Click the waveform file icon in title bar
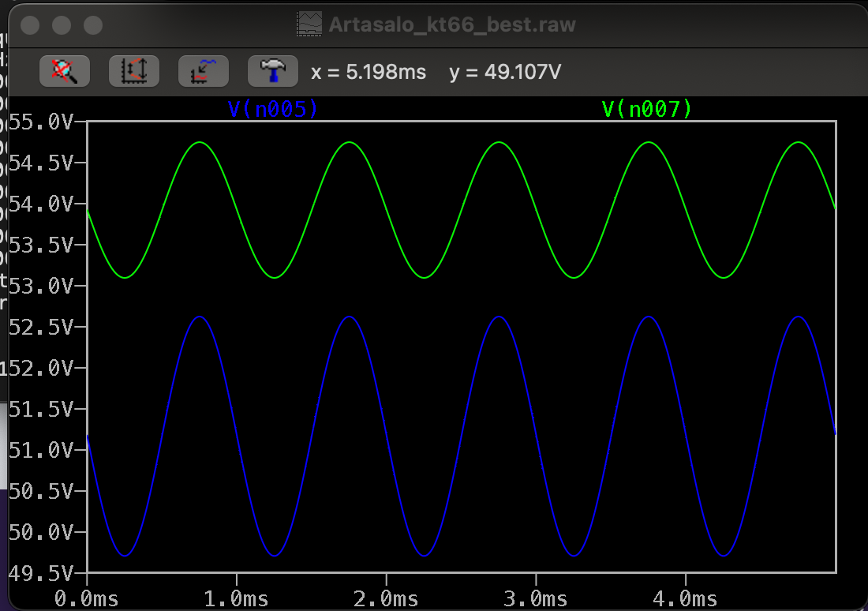Image resolution: width=868 pixels, height=611 pixels. [x=309, y=24]
